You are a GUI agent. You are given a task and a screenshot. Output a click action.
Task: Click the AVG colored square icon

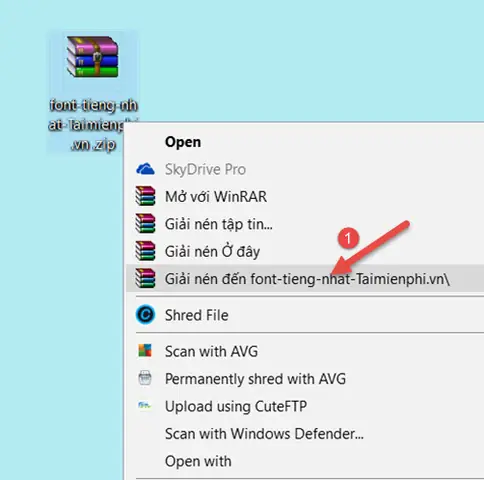(145, 350)
